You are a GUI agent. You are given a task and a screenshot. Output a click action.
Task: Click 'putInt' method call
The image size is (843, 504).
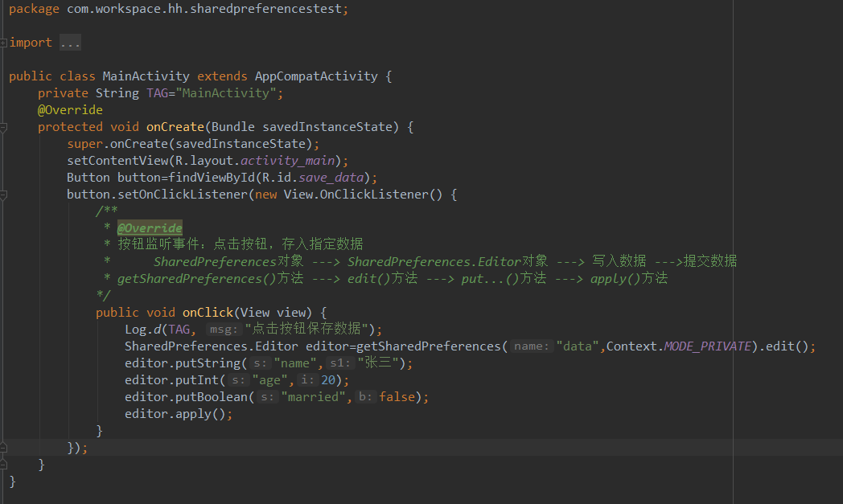[197, 380]
